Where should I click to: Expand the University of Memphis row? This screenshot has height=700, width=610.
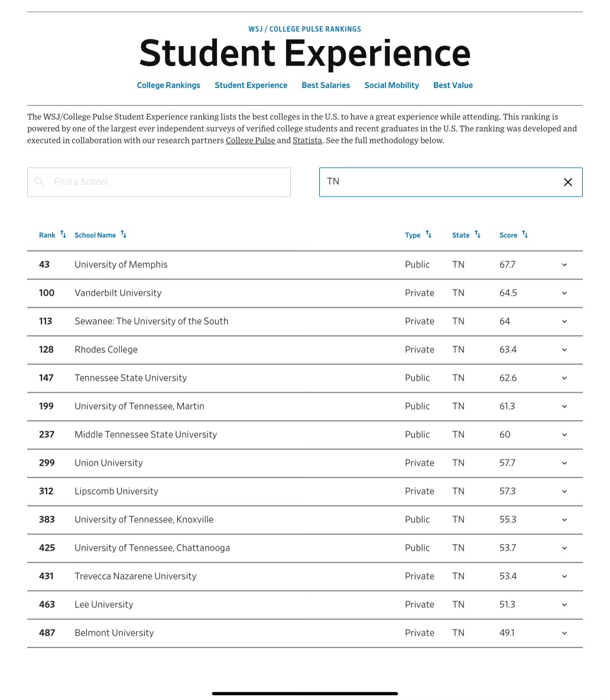(564, 265)
